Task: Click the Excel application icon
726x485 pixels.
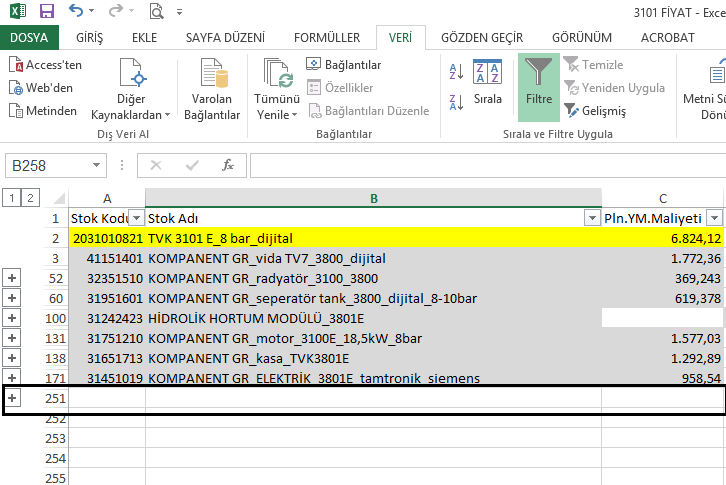Action: 18,11
